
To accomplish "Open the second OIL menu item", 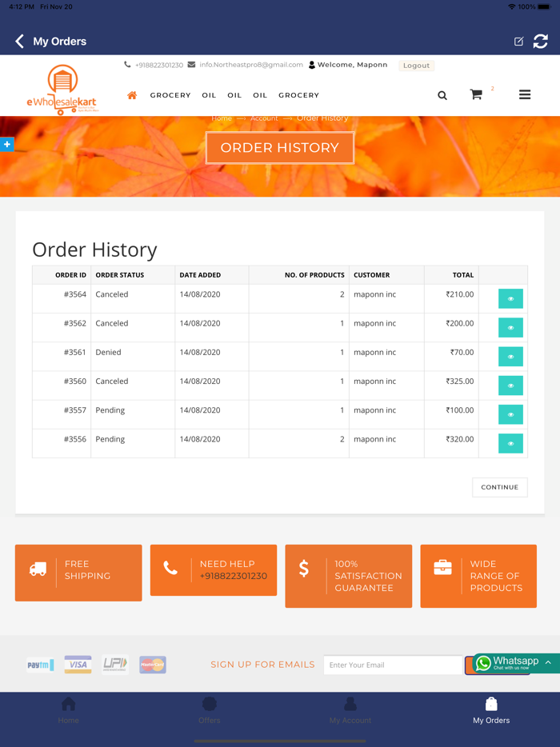I will click(234, 95).
